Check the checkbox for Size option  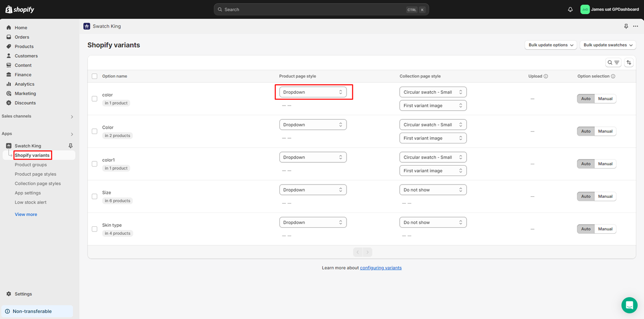tap(95, 196)
